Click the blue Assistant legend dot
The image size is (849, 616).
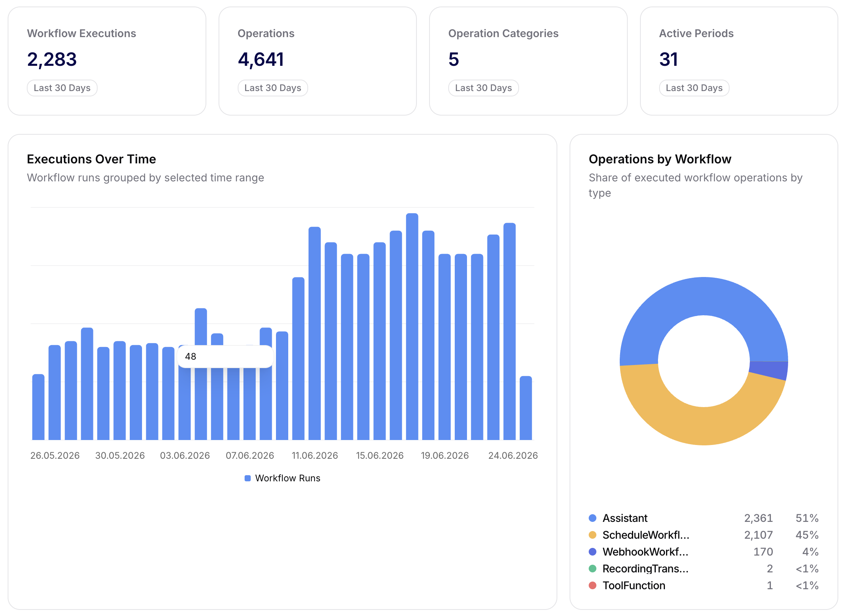593,518
